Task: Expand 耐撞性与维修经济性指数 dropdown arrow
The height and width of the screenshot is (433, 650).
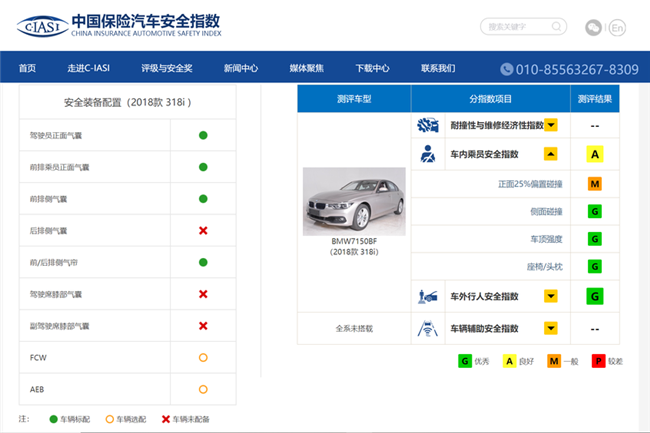Action: (x=551, y=125)
